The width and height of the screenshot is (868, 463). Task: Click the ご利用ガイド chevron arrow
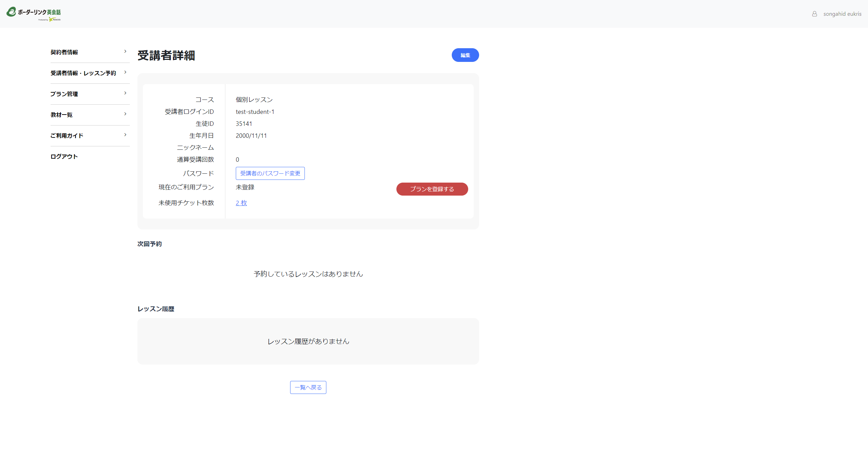[125, 135]
